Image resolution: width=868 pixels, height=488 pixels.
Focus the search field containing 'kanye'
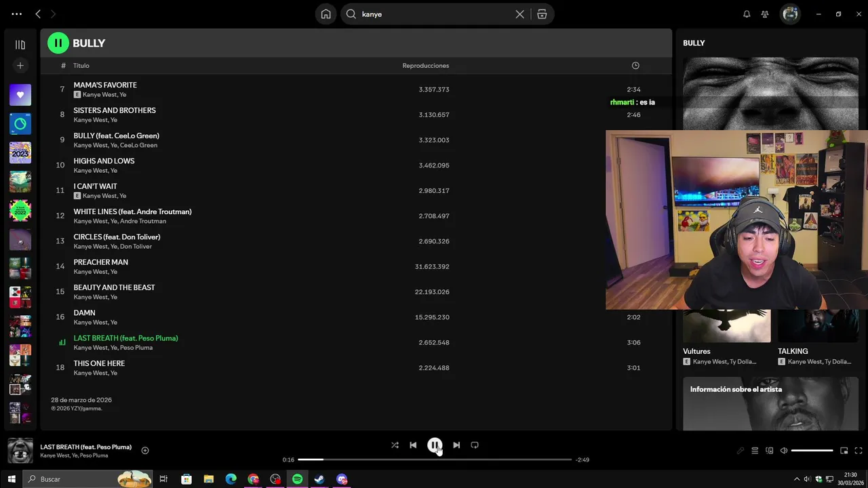coord(434,14)
